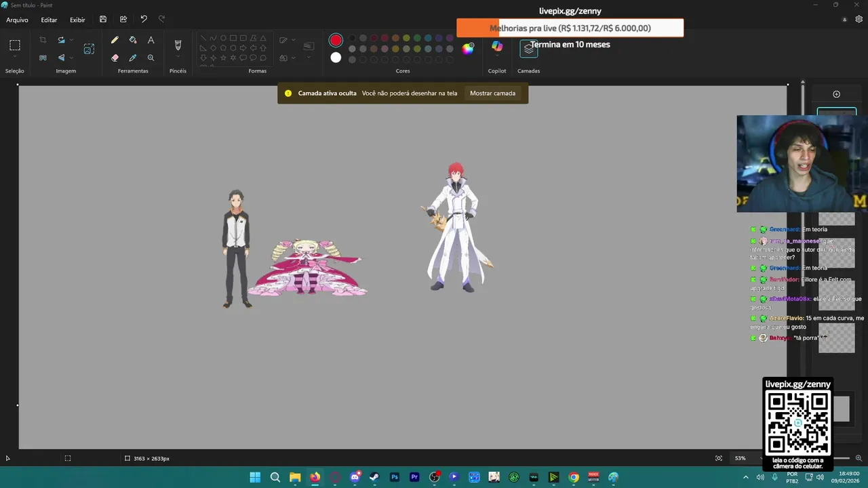The width and height of the screenshot is (868, 488).
Task: Click the zoom in icon
Action: [x=859, y=458]
